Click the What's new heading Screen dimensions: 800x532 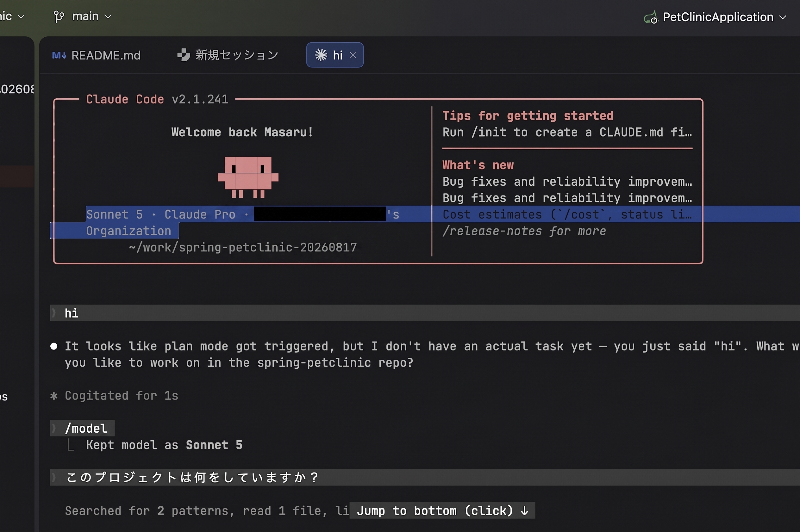(478, 165)
